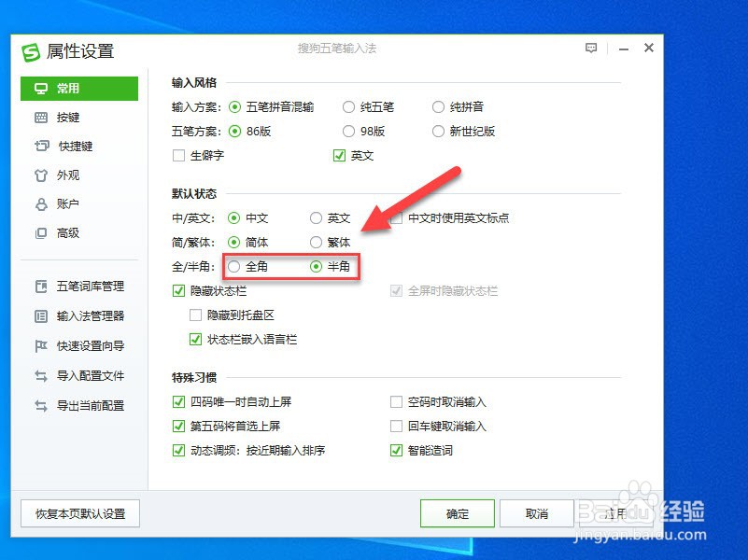The height and width of the screenshot is (560, 748).
Task: Click 恢复本页默认设置 to restore defaults
Action: [x=79, y=512]
